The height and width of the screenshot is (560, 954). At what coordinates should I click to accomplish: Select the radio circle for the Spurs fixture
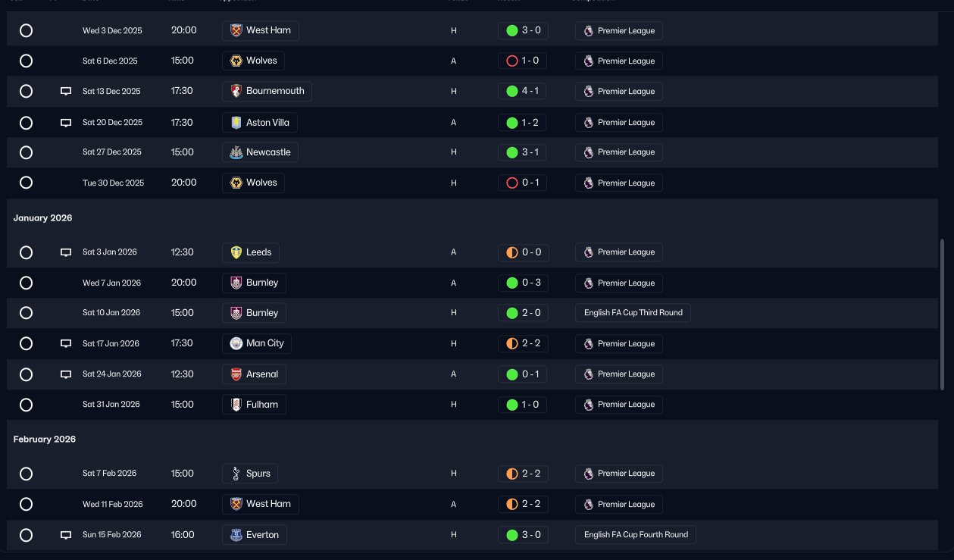click(x=26, y=474)
